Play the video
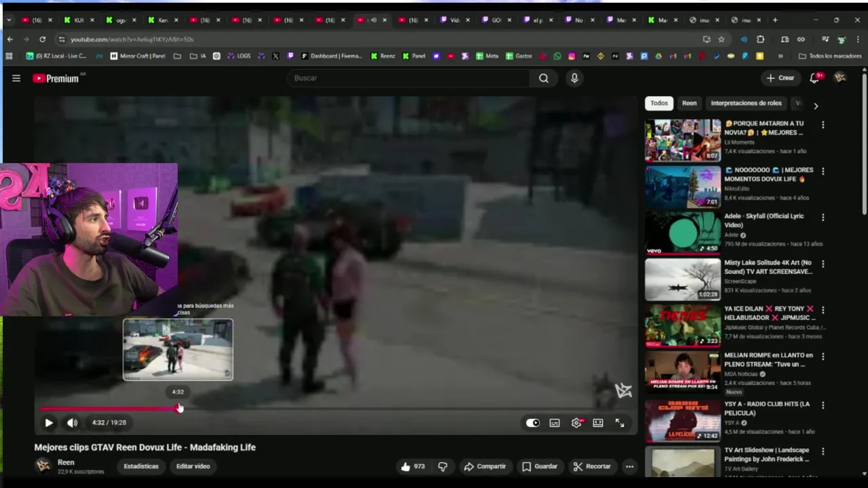This screenshot has height=488, width=868. tap(49, 423)
